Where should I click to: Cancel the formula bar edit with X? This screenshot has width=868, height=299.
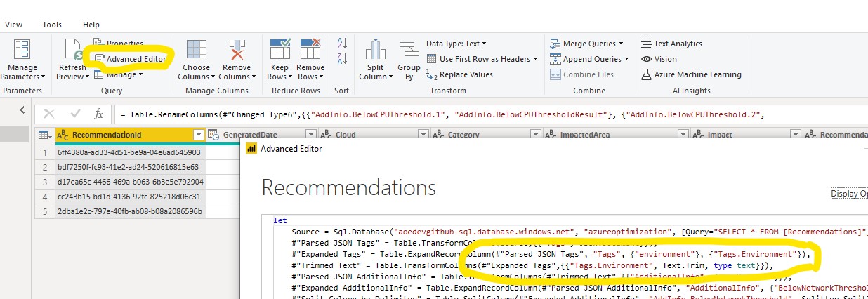click(48, 114)
